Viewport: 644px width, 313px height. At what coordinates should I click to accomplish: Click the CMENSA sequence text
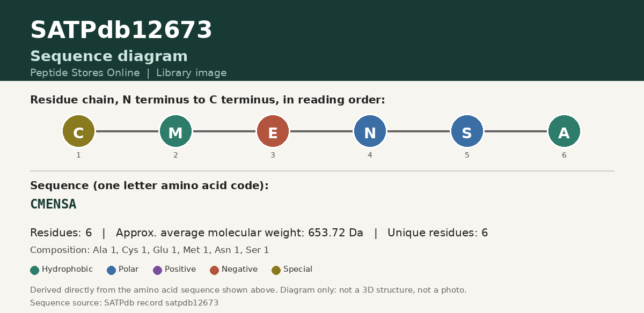53,204
